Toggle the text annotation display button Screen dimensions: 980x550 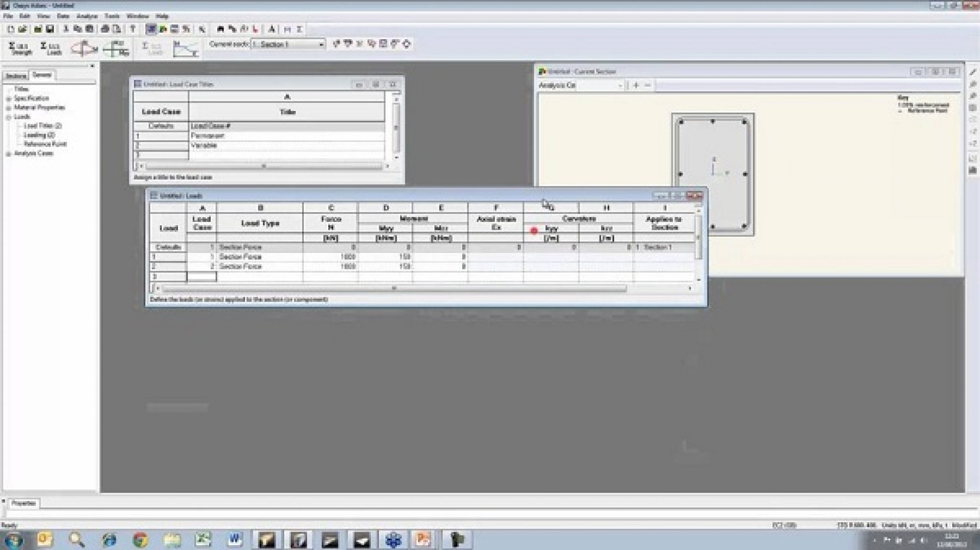(x=271, y=29)
